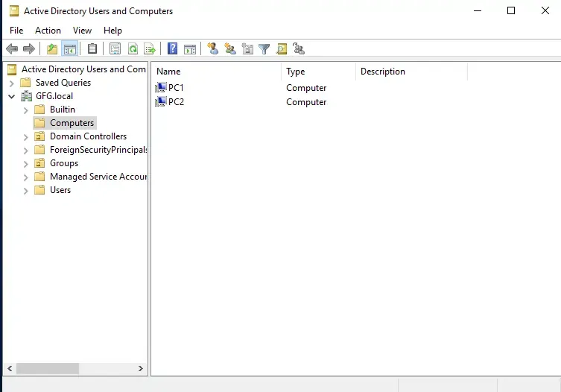Create a new user with the toolbar icon
561x392 pixels.
click(213, 48)
